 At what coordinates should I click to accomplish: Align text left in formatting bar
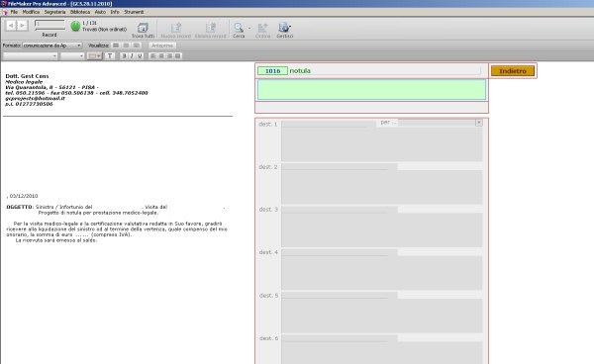tap(153, 56)
